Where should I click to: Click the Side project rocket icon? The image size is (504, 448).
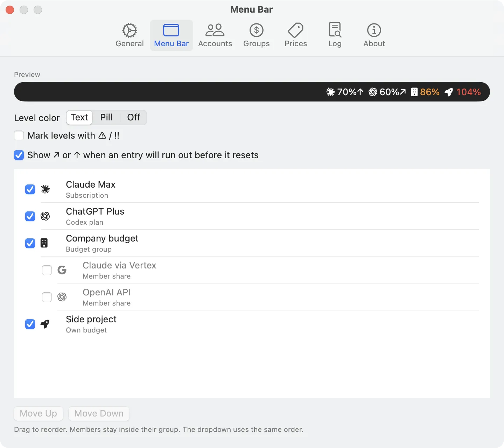[x=45, y=324]
